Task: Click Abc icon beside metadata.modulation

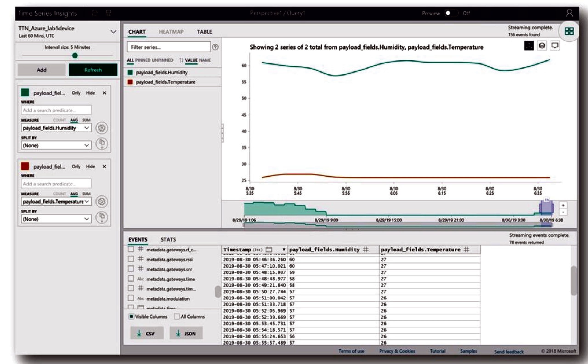Action: click(140, 299)
